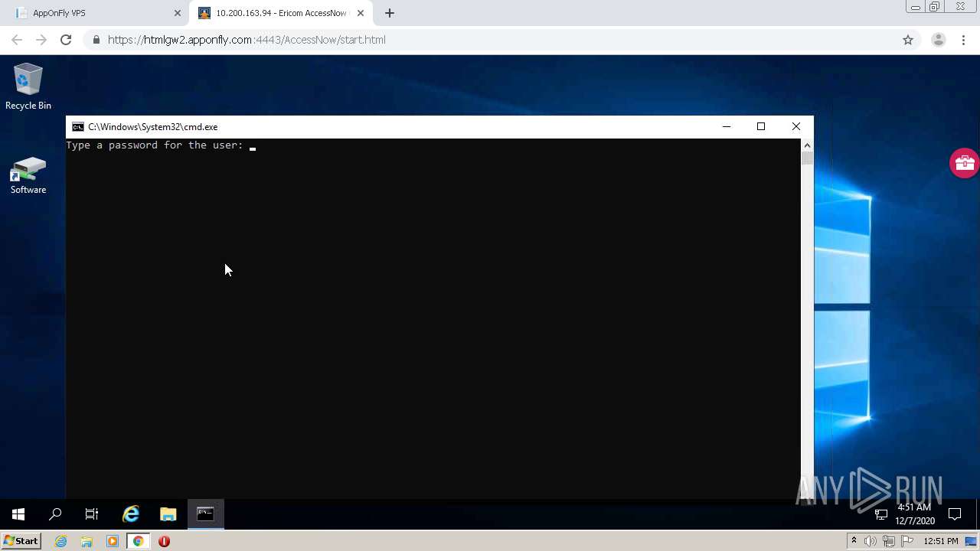Reload the current page
Viewport: 980px width, 551px height.
pos(66,40)
